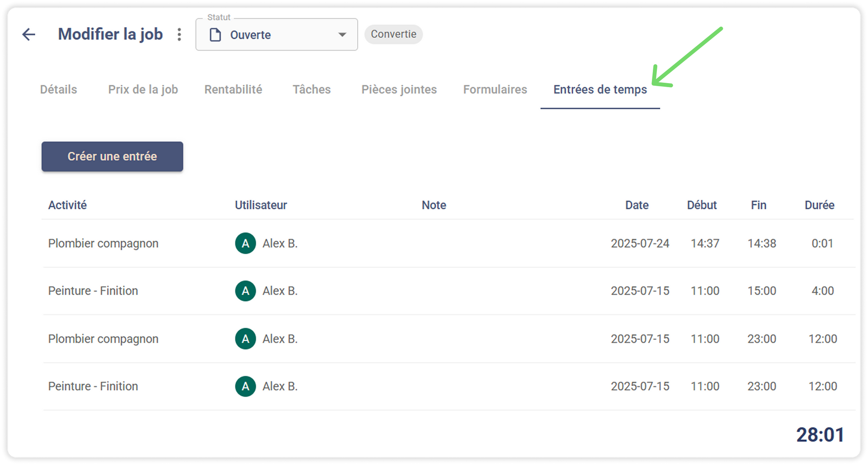Switch to the Formulaires tab
Viewport: 868px width, 465px height.
tap(495, 89)
